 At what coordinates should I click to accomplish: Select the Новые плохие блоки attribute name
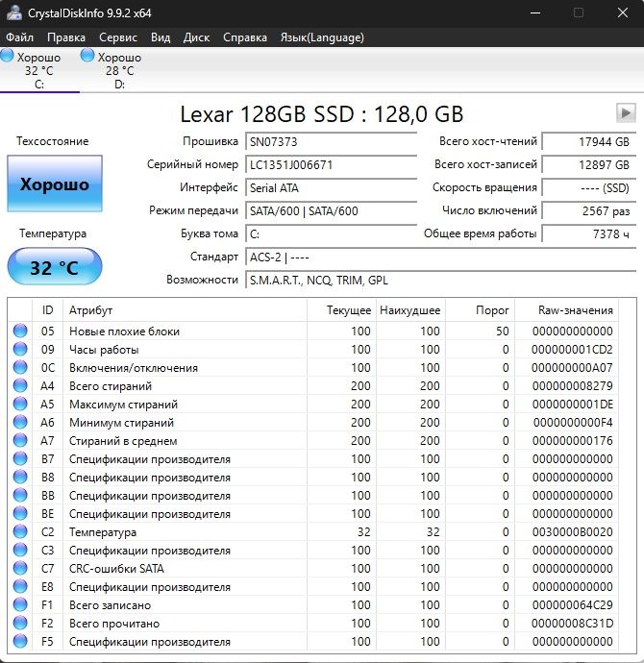[124, 331]
